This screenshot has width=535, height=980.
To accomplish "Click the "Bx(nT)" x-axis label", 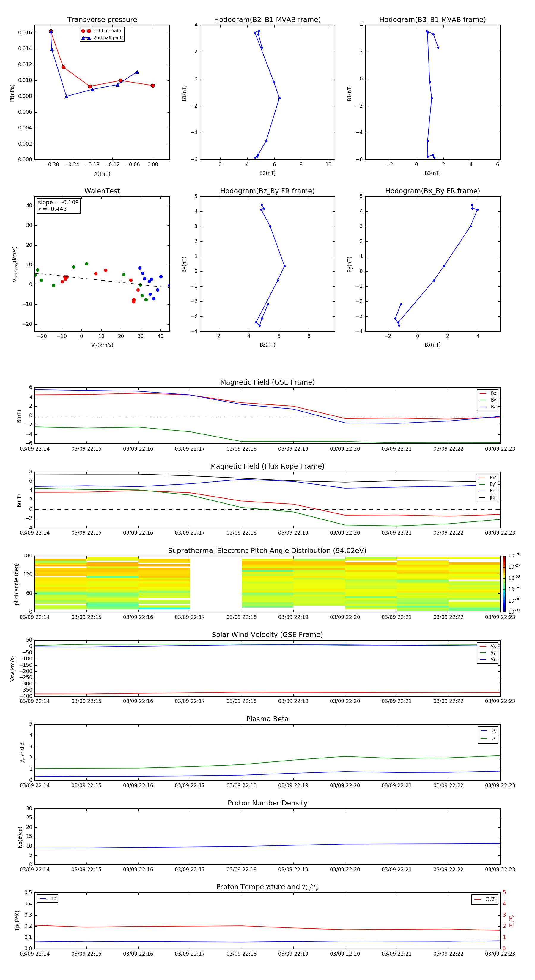I will pos(432,345).
